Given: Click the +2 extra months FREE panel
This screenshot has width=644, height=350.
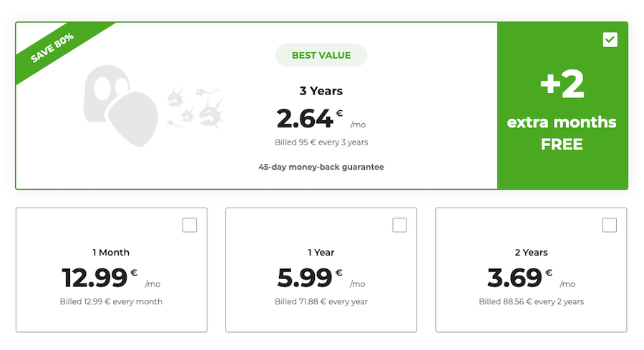Looking at the screenshot, I should (x=562, y=106).
